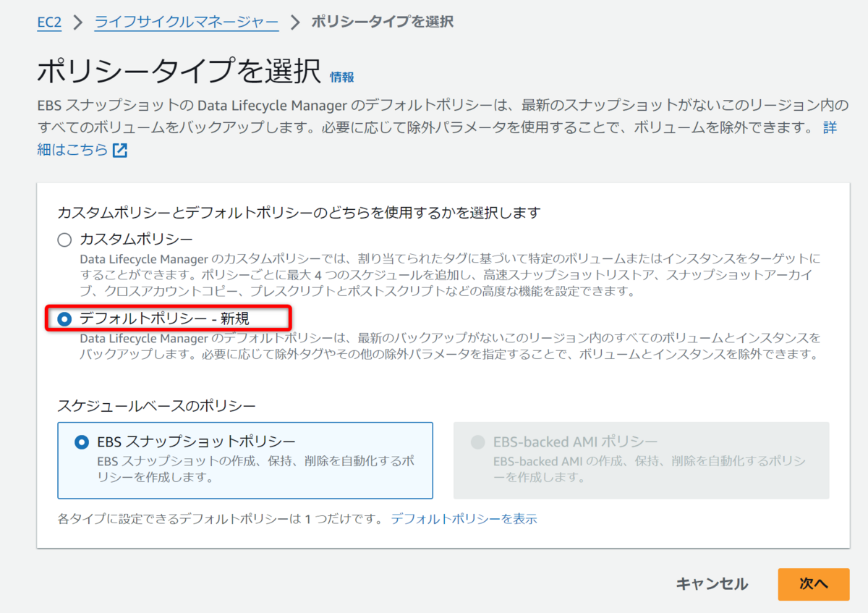This screenshot has width=868, height=613.
Task: Choose EBS スナップショットポリシー radio option
Action: [x=82, y=442]
